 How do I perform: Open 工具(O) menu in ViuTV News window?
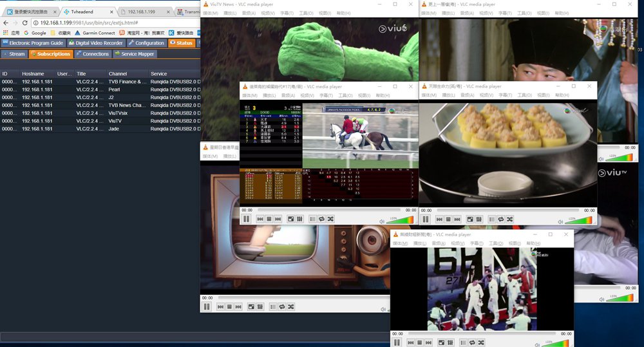coord(306,13)
